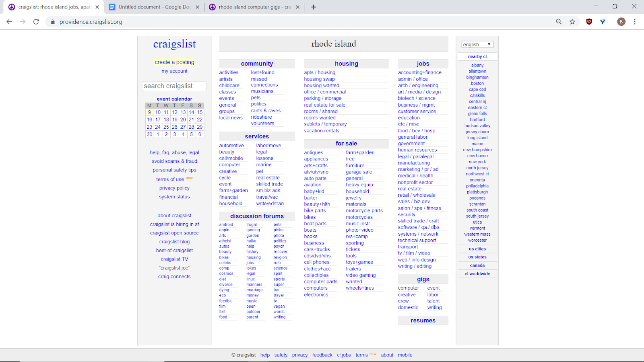Visit the boston nearby craigslist

tap(477, 83)
